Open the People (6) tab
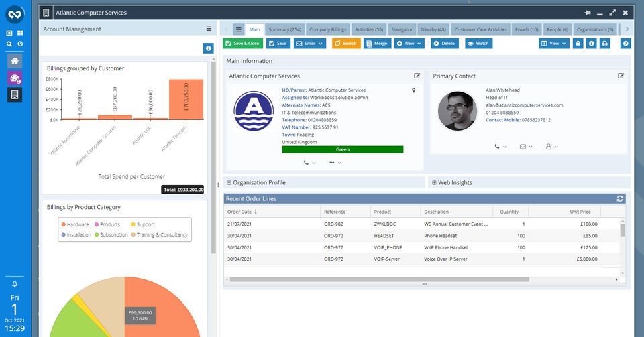644x337 pixels. [x=557, y=29]
